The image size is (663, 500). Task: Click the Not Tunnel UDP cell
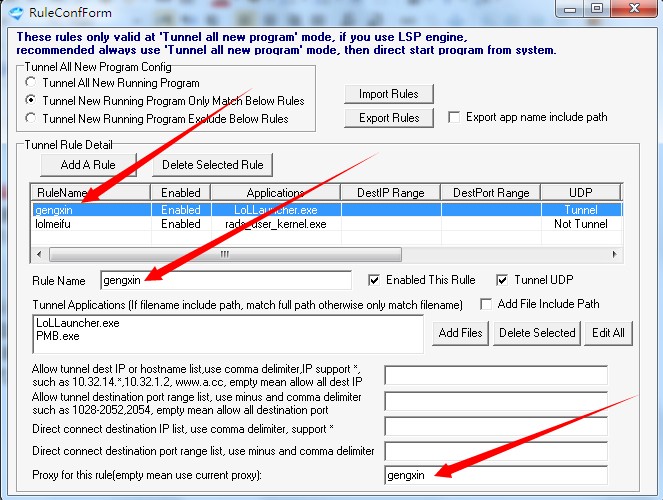coord(581,224)
